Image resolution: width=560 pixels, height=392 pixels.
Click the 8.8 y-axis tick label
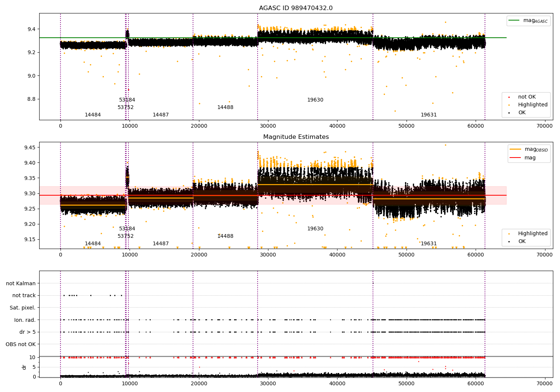pos(31,99)
